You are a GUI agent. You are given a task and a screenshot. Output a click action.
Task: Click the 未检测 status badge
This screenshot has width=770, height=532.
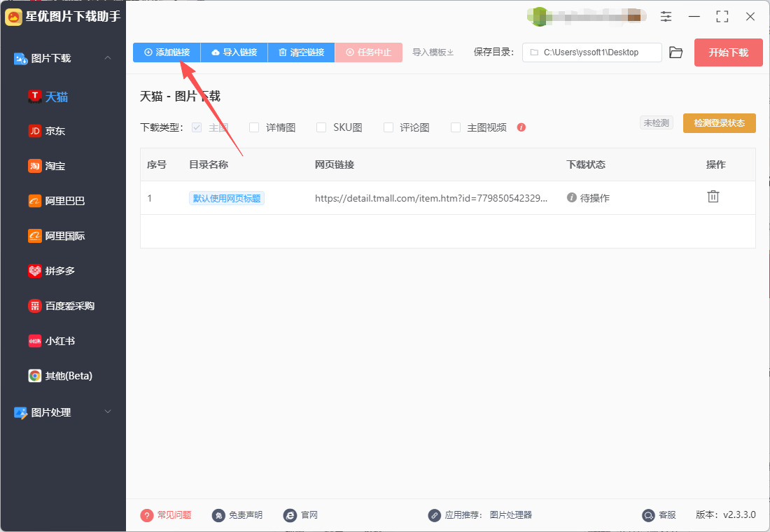(657, 122)
